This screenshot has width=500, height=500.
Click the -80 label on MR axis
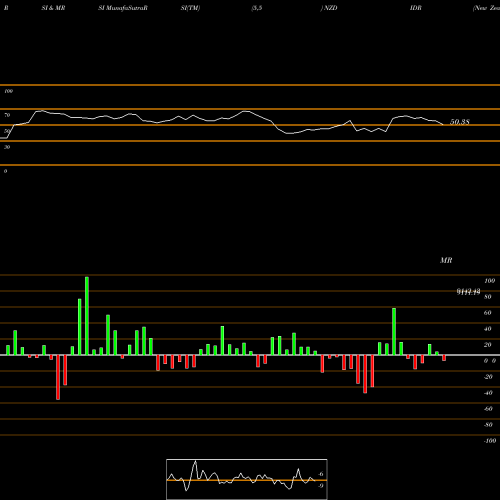488,425
